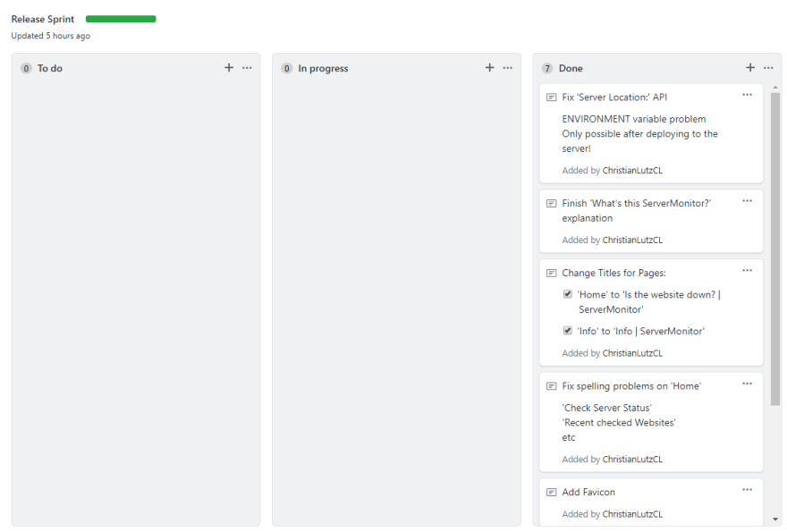Uncheck the 'Home' to 'Is the website down?' checkbox

point(568,294)
